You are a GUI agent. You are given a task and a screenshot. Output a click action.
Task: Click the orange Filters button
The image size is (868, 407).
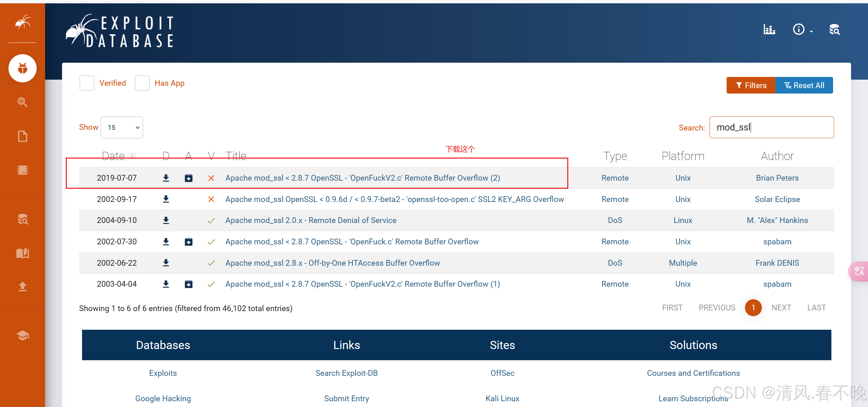click(x=751, y=85)
